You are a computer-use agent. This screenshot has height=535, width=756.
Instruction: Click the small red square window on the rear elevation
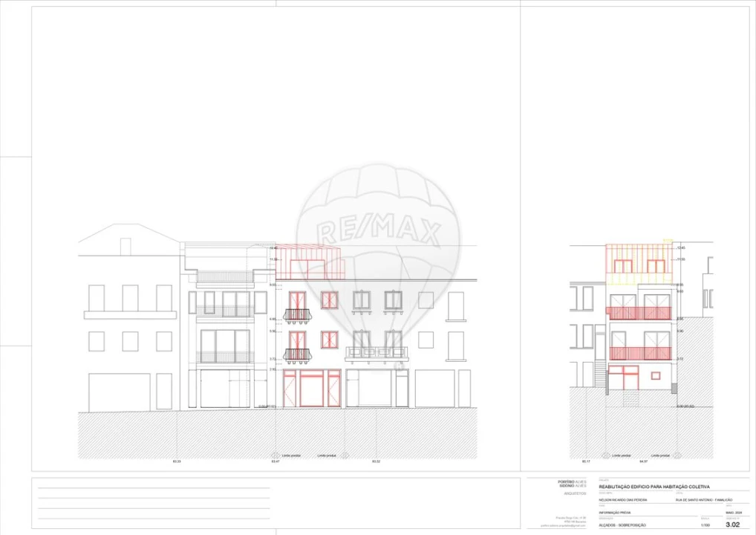[655, 375]
